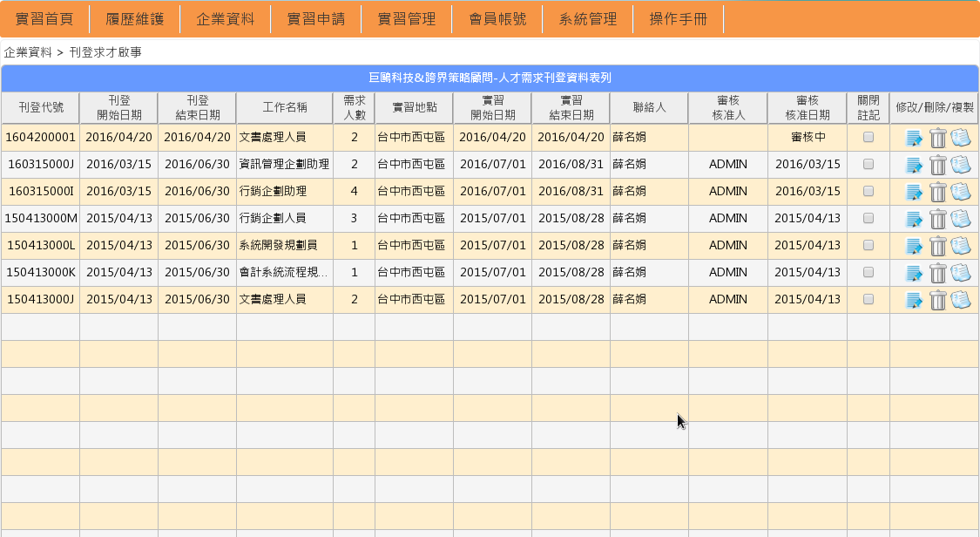Select job title 系統開發規劃員

pyautogui.click(x=279, y=245)
